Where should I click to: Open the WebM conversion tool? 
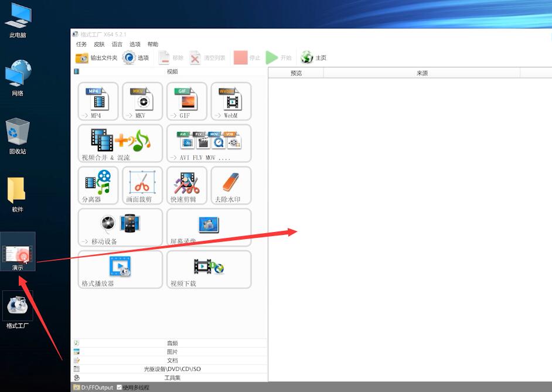231,101
